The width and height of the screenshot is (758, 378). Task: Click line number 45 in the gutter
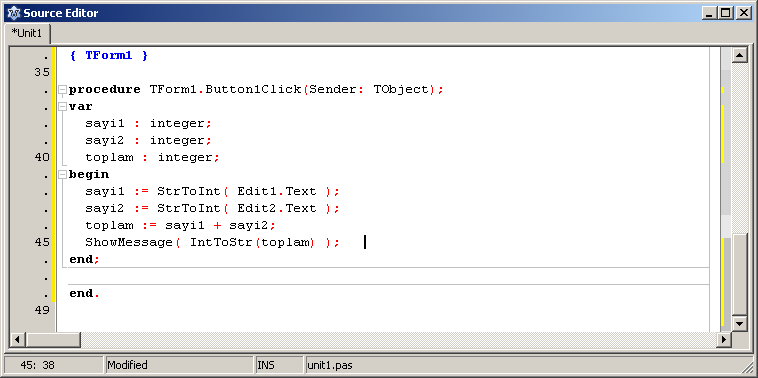tap(42, 242)
